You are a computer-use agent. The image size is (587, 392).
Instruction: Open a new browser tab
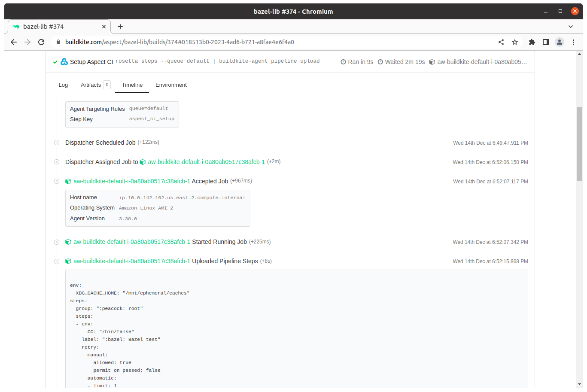coord(120,27)
